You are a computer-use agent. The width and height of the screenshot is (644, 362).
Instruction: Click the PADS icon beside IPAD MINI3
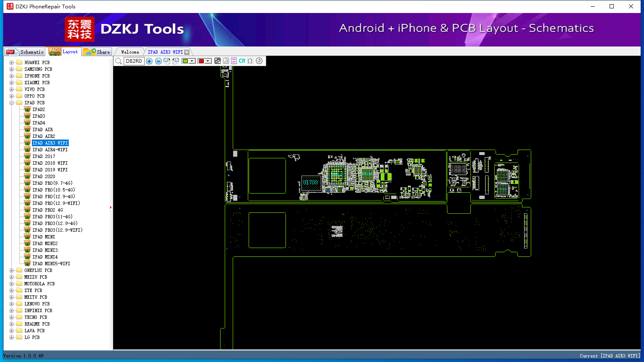[x=27, y=250]
